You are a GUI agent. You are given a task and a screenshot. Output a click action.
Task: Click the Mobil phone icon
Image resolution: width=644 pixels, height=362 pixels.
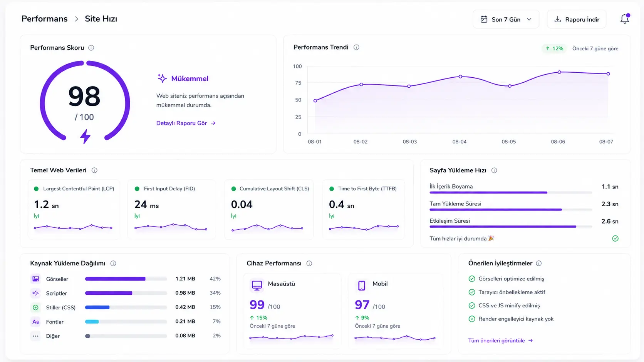pyautogui.click(x=362, y=285)
